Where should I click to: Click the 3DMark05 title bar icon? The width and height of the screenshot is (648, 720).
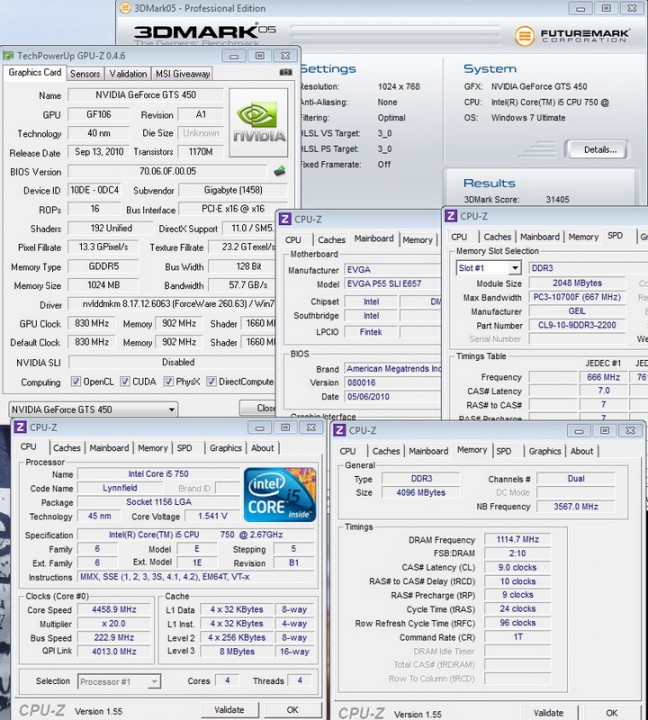coord(124,8)
